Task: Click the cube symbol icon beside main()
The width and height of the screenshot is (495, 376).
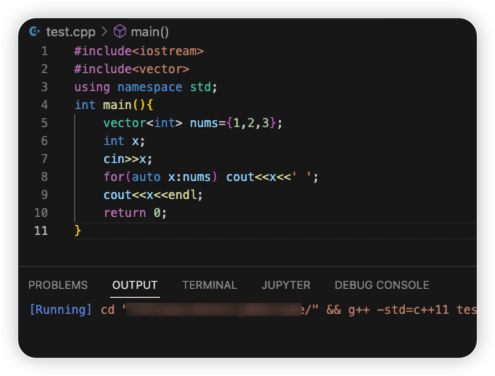Action: click(x=120, y=32)
